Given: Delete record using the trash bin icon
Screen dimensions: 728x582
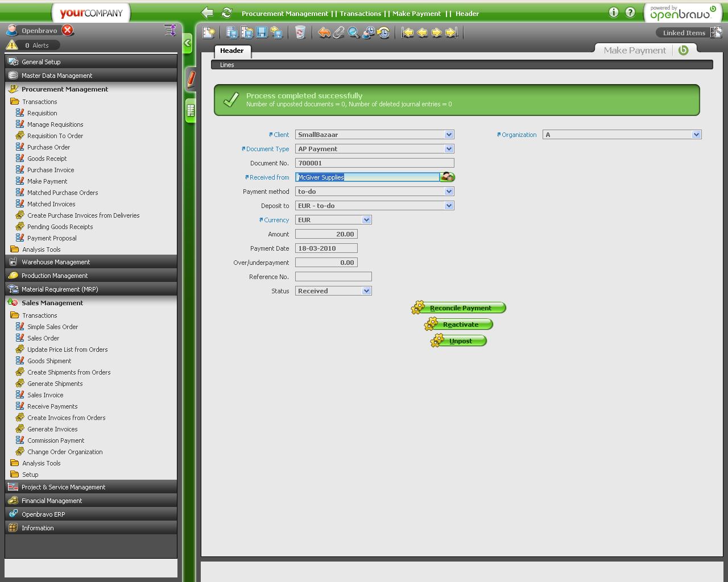Looking at the screenshot, I should pos(300,33).
